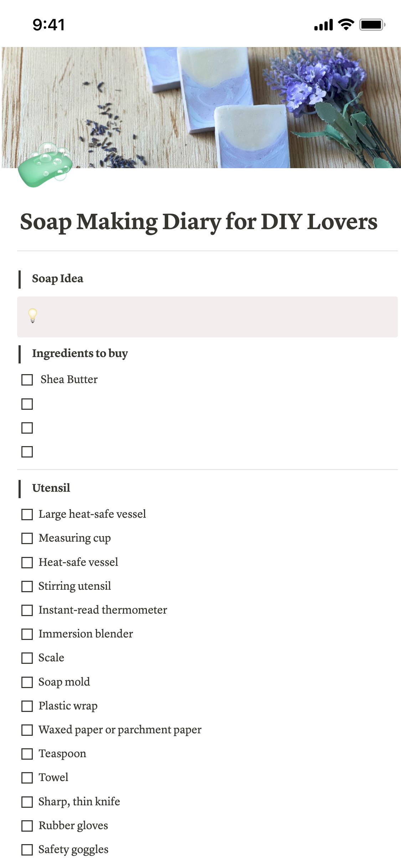Tick the Immersion blender checkbox
Image resolution: width=401 pixels, height=868 pixels.
pyautogui.click(x=27, y=634)
